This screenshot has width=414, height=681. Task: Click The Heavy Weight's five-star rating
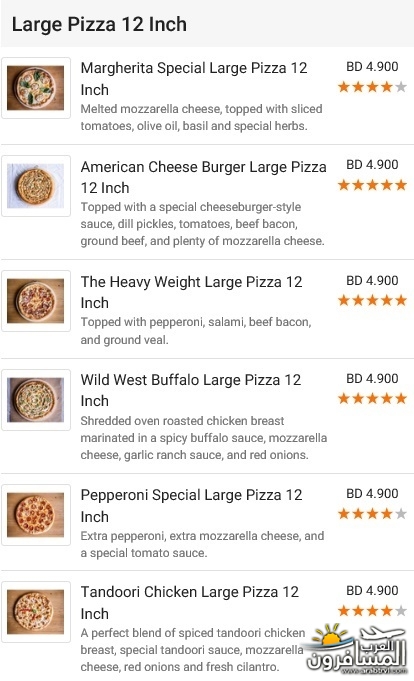(372, 300)
